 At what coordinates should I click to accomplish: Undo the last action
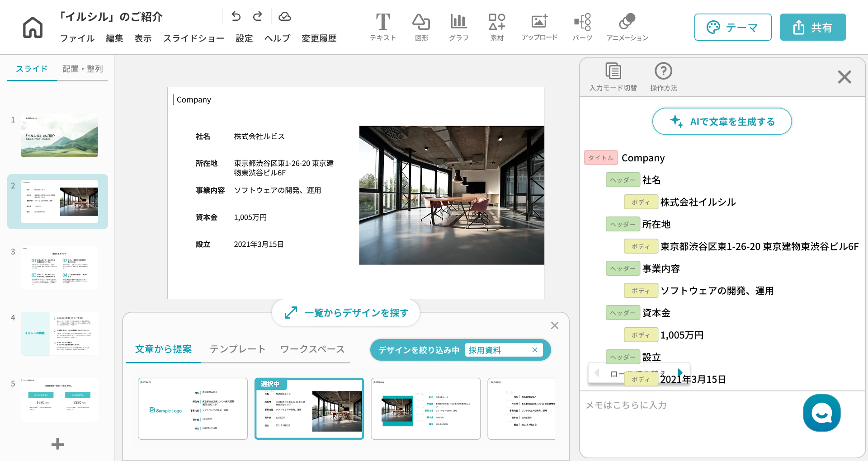point(236,17)
